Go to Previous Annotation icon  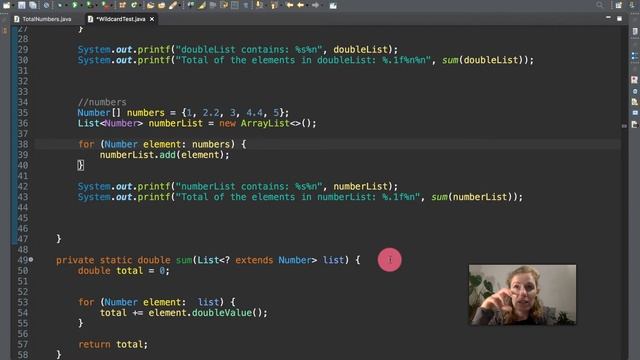point(273,5)
